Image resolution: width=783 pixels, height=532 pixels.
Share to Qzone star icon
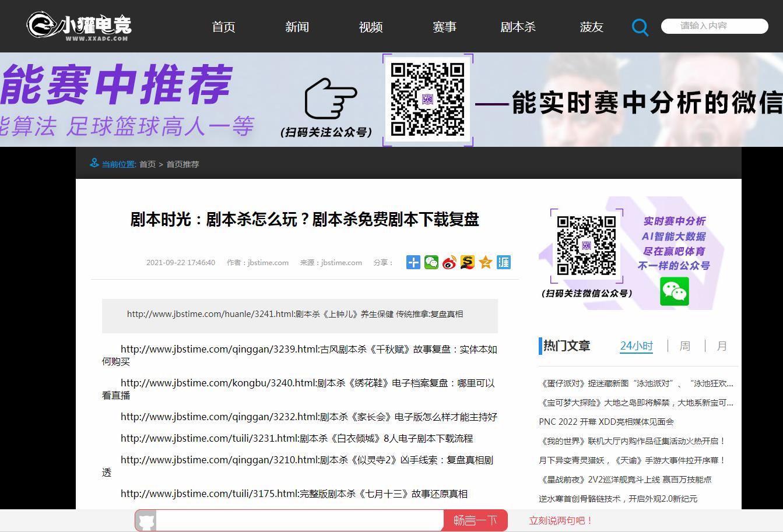pos(486,262)
